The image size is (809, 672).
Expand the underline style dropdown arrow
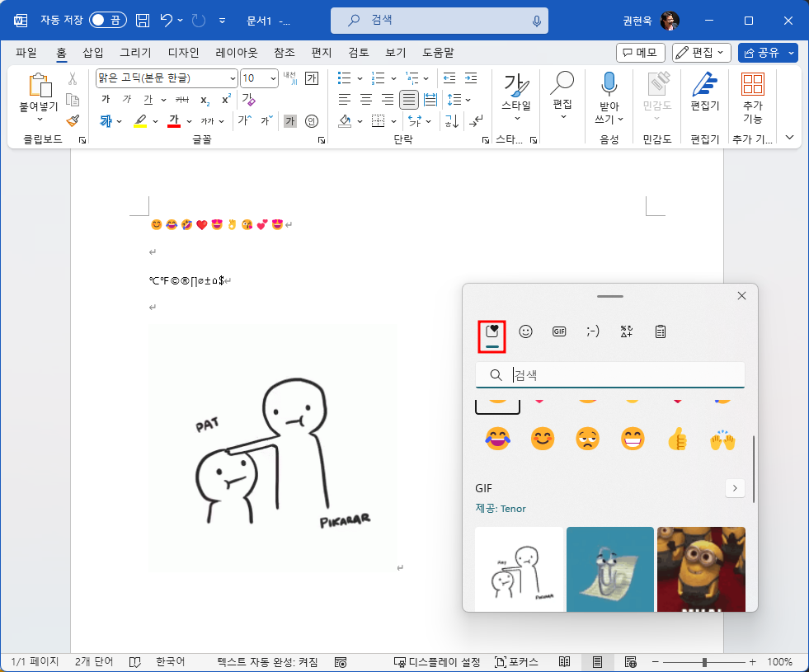(x=163, y=100)
